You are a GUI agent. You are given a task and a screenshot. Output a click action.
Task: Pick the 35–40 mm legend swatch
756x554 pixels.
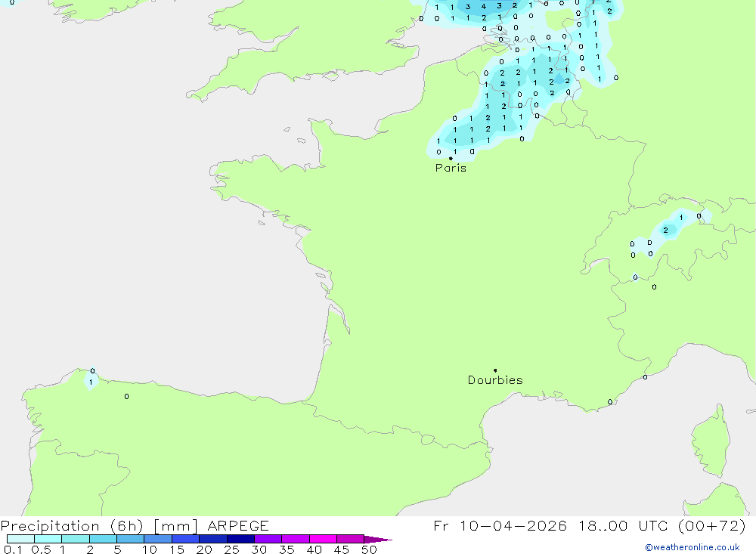[x=296, y=539]
